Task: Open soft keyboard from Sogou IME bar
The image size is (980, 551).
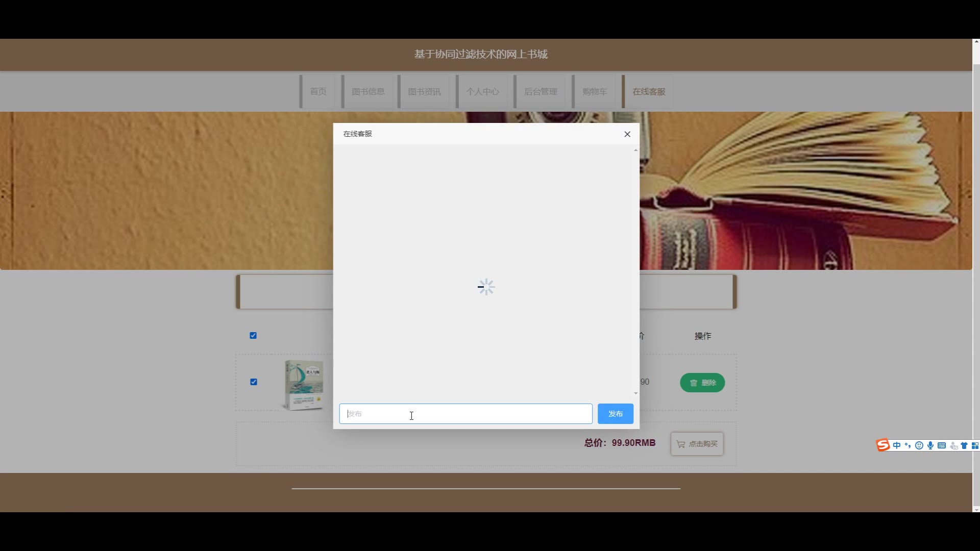Action: click(942, 445)
